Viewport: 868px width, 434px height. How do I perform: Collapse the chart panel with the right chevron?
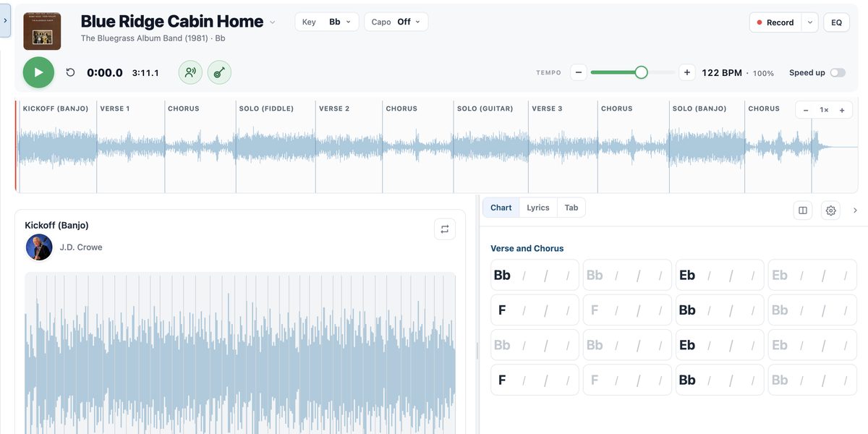(x=856, y=210)
